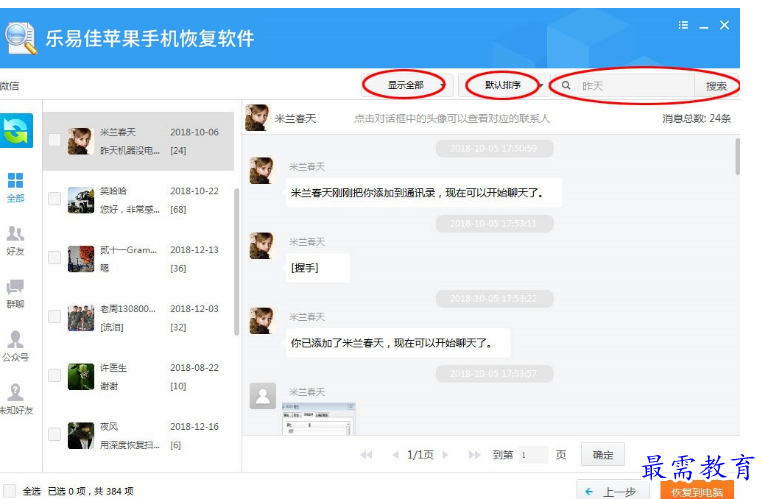The height and width of the screenshot is (499, 763).
Task: Toggle the 全选 select-all checkbox
Action: [9, 491]
